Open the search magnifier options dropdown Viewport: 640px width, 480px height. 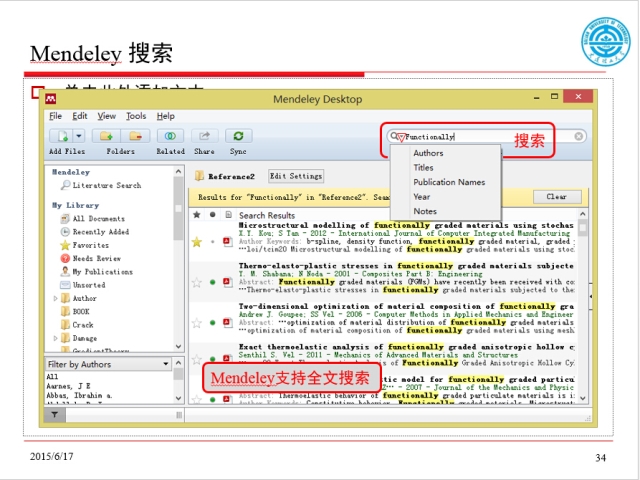(396, 137)
